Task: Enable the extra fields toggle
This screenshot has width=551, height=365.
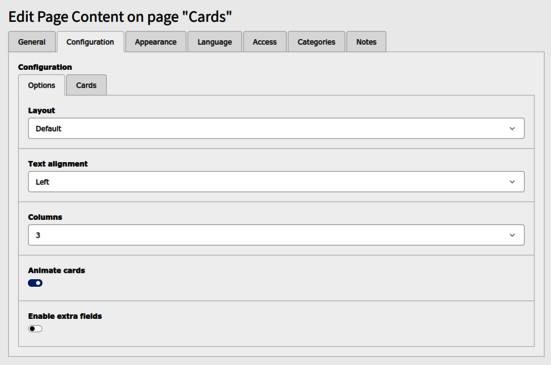Action: [x=35, y=329]
